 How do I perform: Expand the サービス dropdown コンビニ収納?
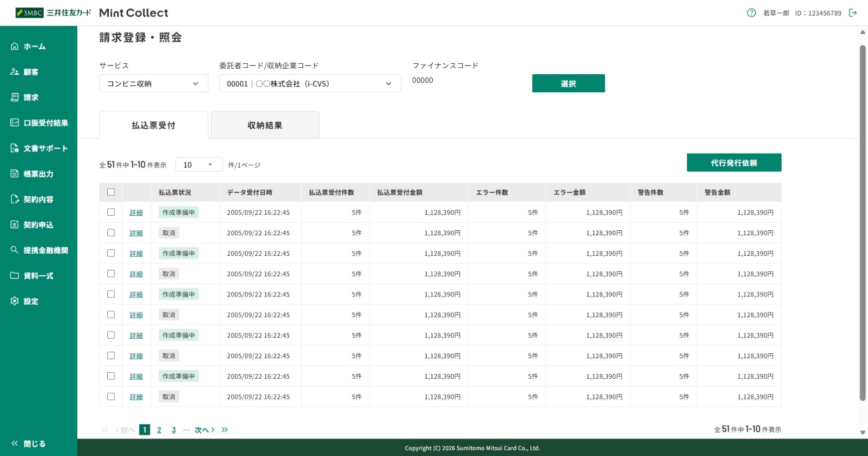coord(153,83)
